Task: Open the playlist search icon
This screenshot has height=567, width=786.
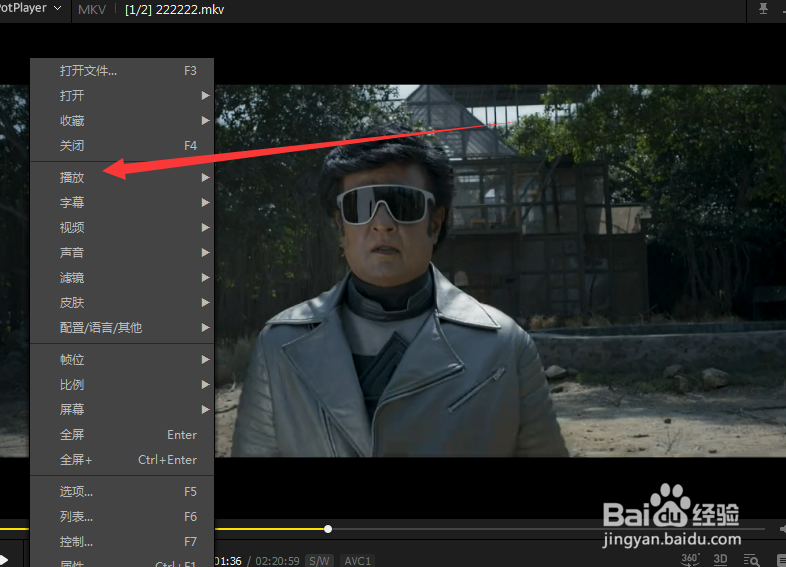Action: coord(751,560)
